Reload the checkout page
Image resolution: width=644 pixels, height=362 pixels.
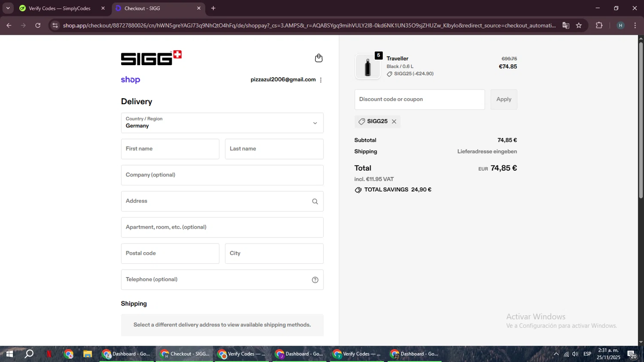(38, 25)
